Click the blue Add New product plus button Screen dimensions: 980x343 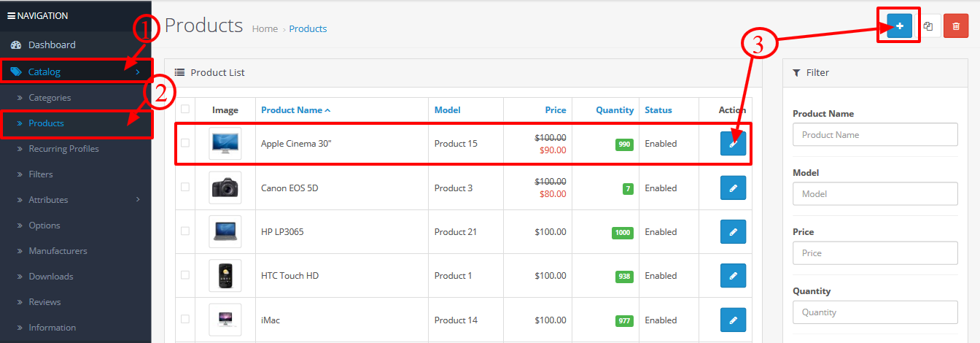900,26
